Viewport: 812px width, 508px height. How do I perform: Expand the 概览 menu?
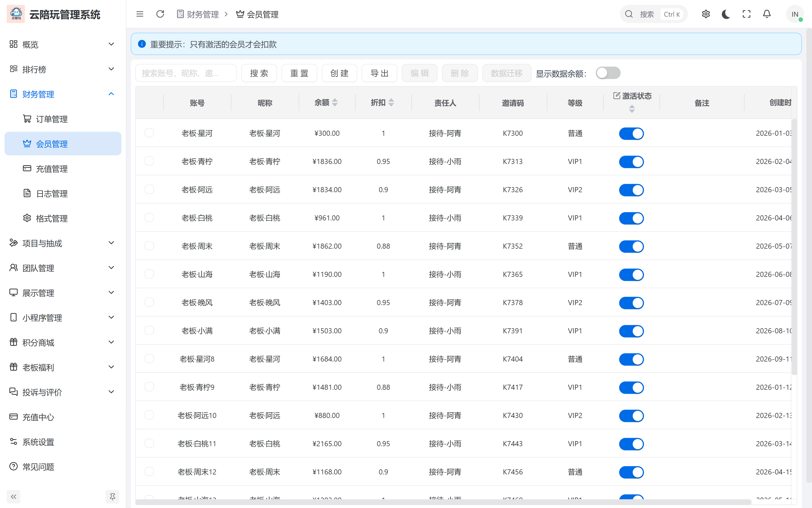pyautogui.click(x=63, y=44)
